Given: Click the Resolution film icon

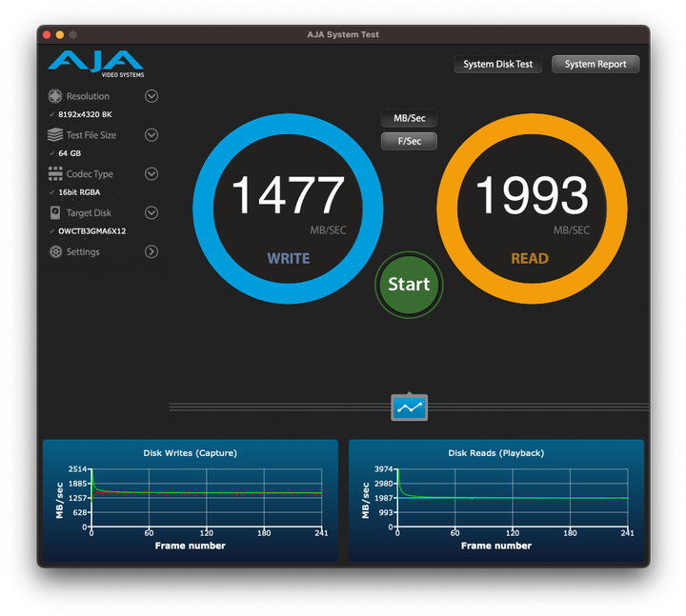Looking at the screenshot, I should (55, 96).
